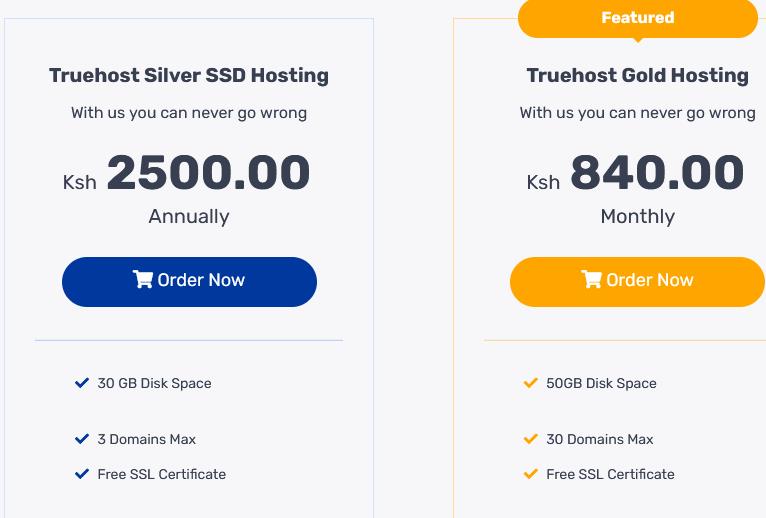Click the cart icon on the Gold Order Now button

click(591, 280)
